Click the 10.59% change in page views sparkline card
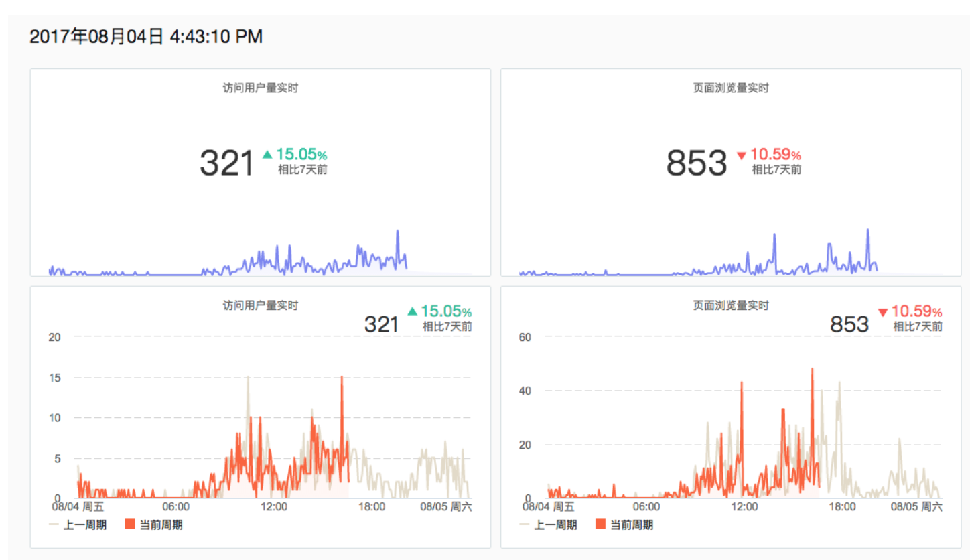974x560 pixels. point(775,155)
